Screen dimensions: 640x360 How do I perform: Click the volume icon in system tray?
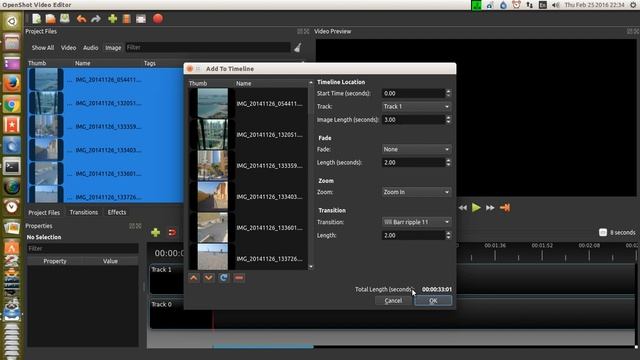556,5
